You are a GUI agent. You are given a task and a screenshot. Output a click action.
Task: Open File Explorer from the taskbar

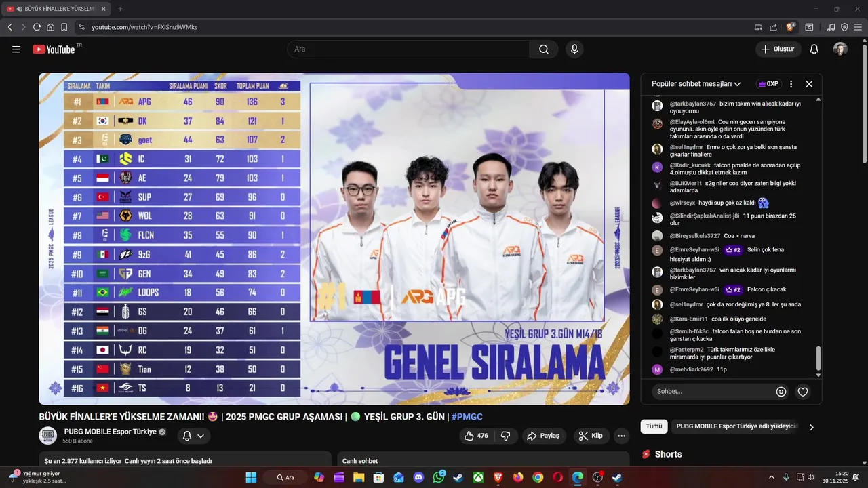tap(359, 477)
